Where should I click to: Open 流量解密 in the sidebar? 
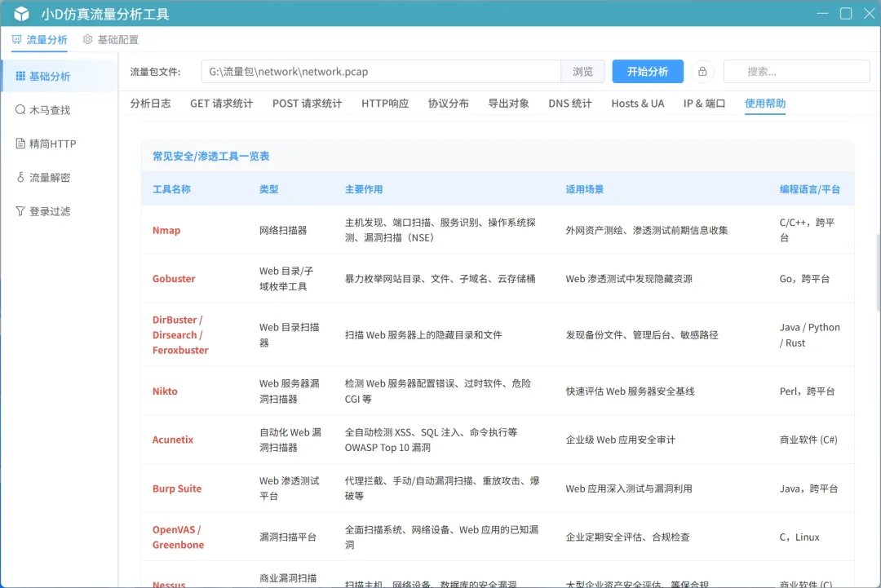(60, 177)
